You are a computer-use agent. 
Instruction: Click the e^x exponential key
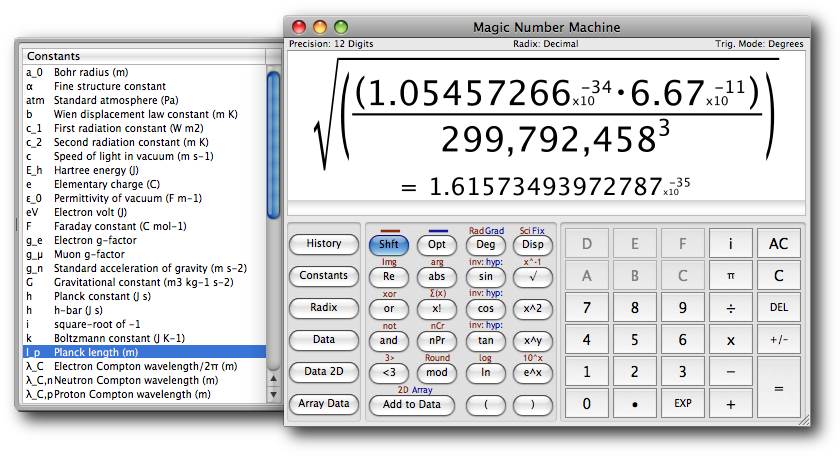(532, 372)
